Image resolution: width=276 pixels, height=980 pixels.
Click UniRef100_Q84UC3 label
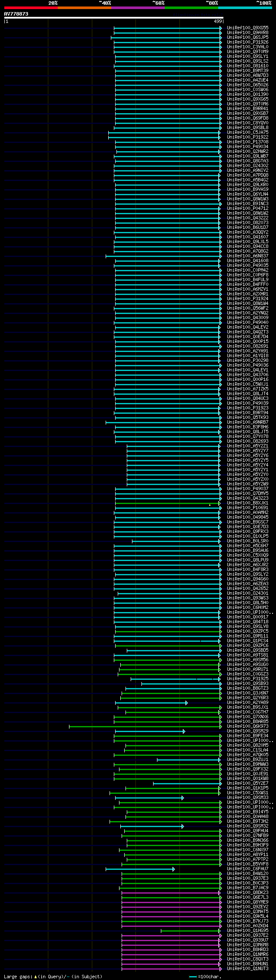pos(248,399)
